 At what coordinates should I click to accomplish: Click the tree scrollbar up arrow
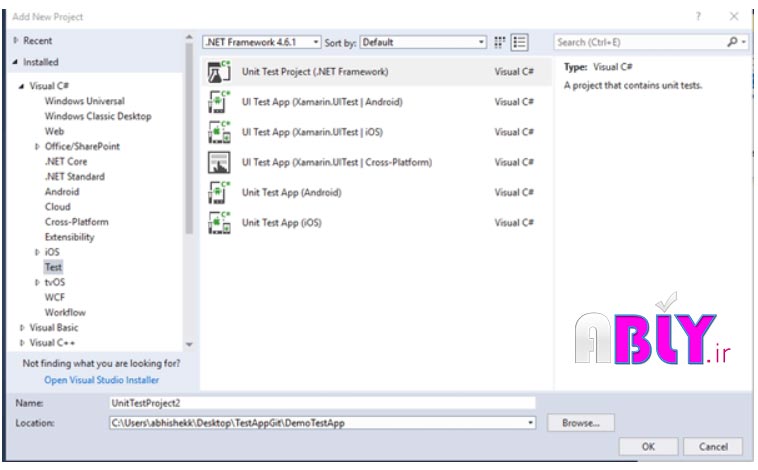[x=189, y=37]
